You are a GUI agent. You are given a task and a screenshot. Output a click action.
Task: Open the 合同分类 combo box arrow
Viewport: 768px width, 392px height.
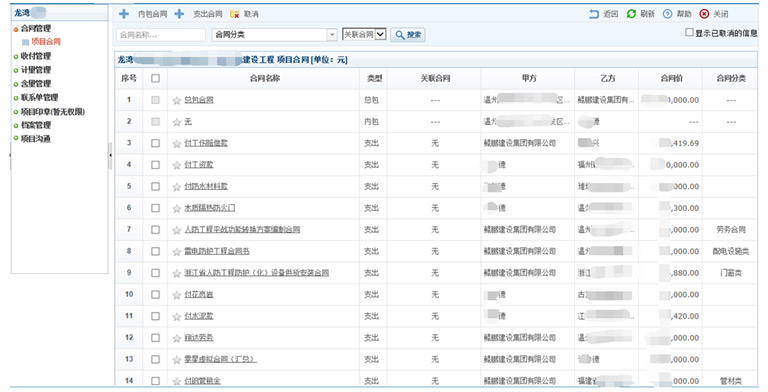[x=332, y=35]
